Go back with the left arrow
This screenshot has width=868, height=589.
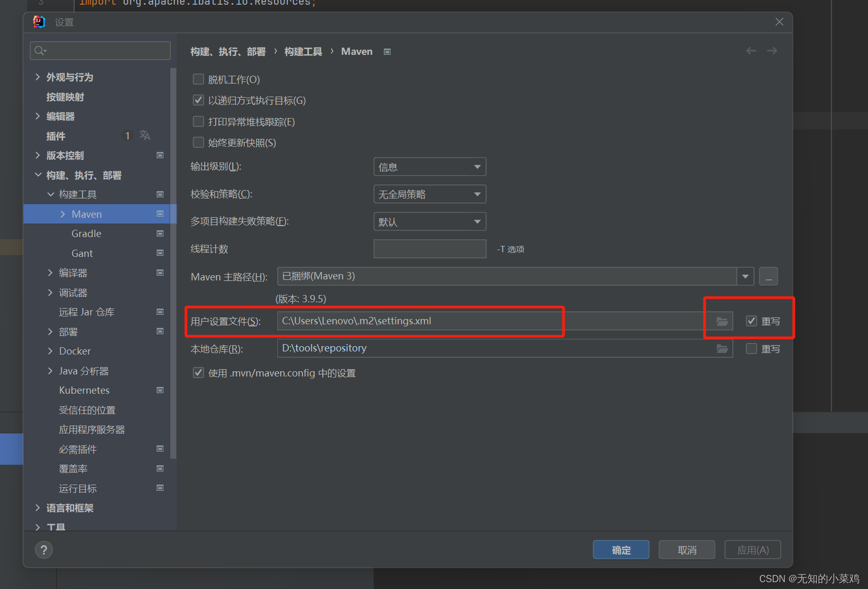(x=751, y=51)
